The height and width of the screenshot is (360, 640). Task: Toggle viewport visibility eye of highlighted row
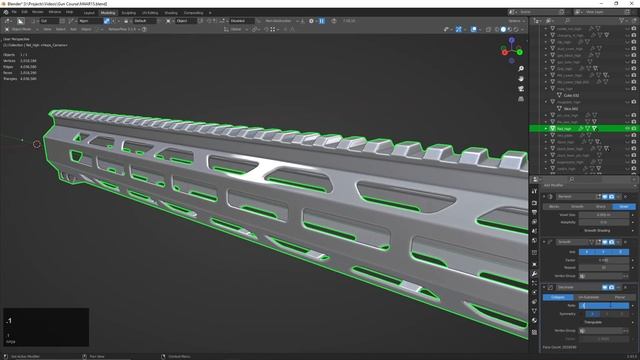[x=627, y=129]
